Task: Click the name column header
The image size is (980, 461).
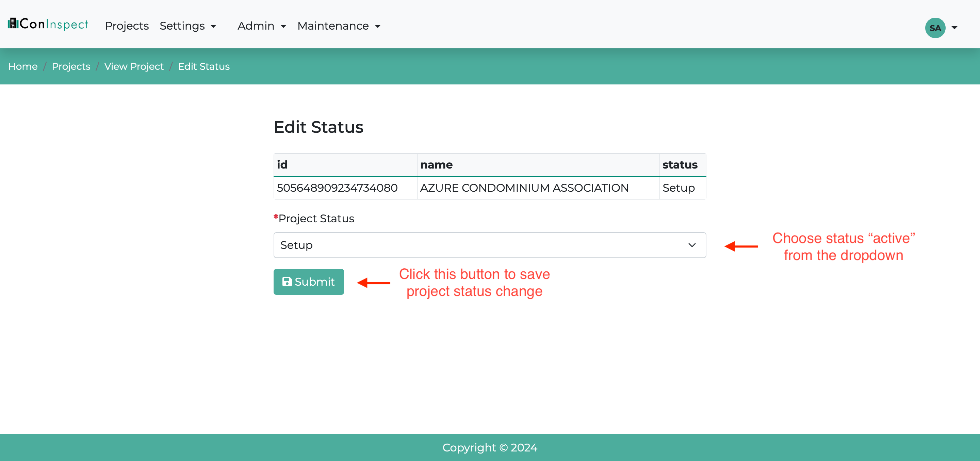Action: pyautogui.click(x=538, y=165)
